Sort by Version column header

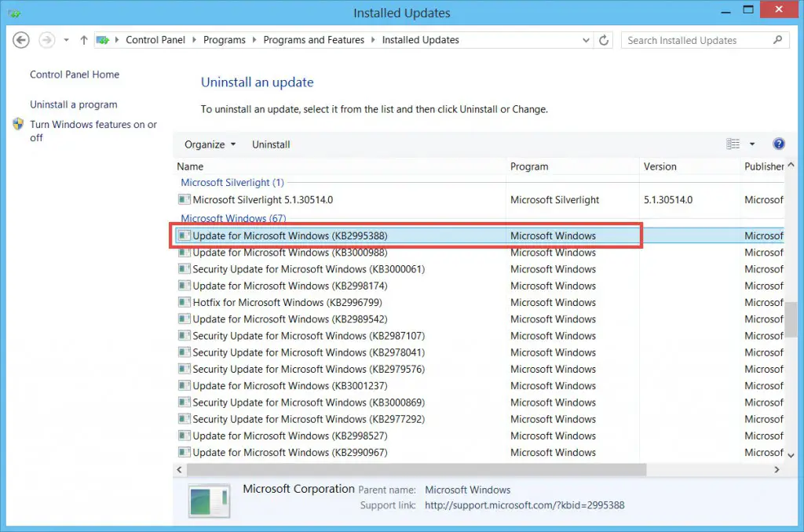coord(689,166)
